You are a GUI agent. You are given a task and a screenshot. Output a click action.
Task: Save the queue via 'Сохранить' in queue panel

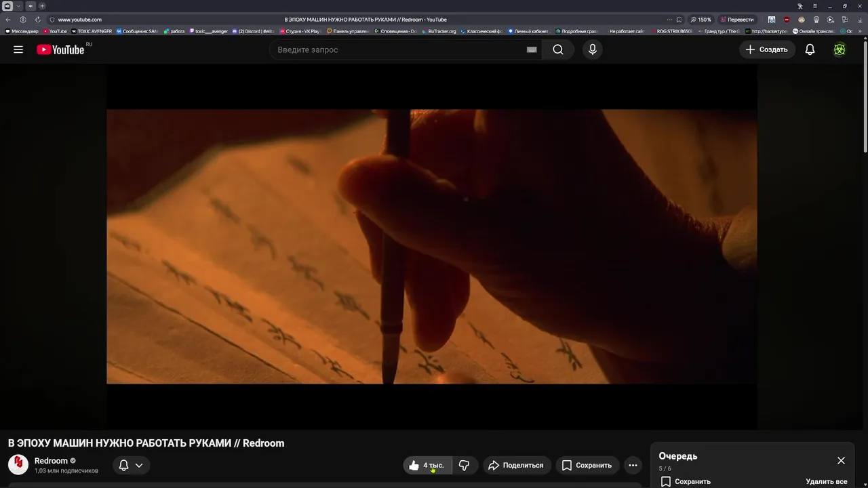point(686,481)
